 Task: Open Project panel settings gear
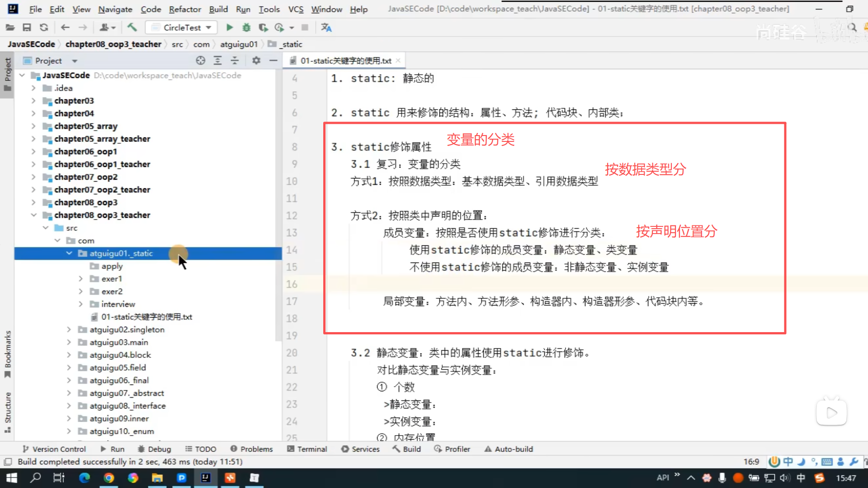click(x=256, y=61)
